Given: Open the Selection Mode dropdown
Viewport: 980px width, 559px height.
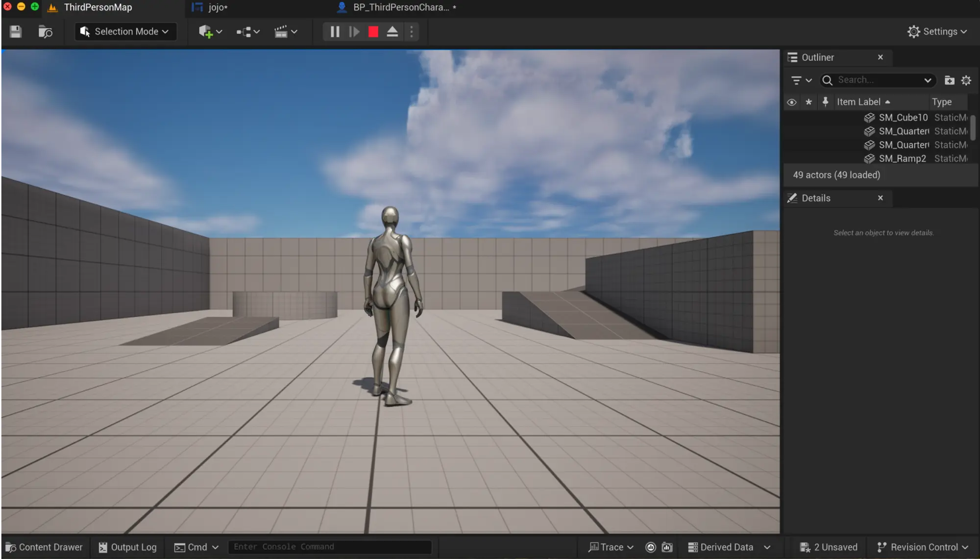Looking at the screenshot, I should (x=125, y=32).
